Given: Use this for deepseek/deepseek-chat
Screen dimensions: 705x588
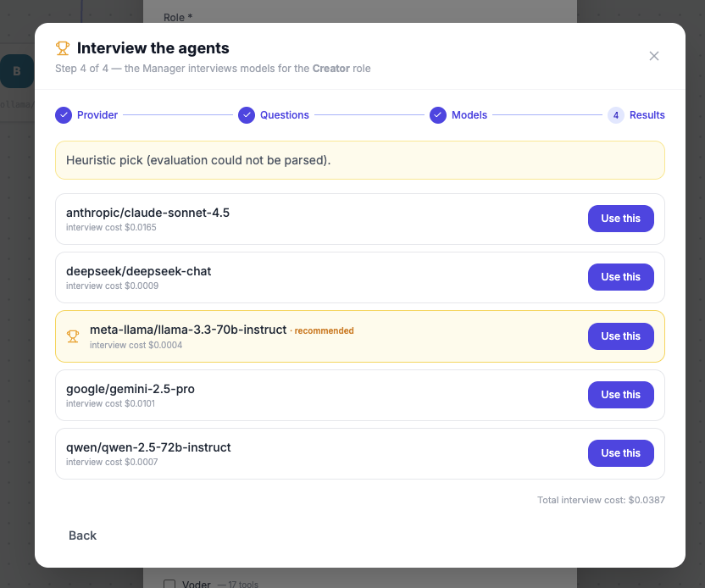Looking at the screenshot, I should [x=620, y=277].
